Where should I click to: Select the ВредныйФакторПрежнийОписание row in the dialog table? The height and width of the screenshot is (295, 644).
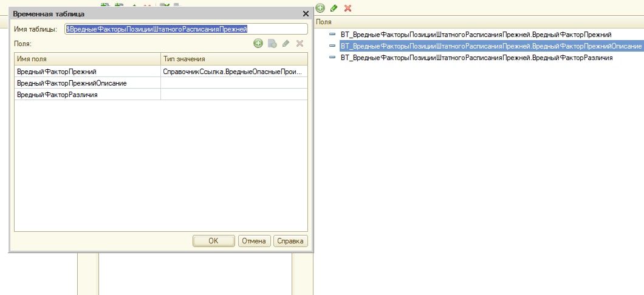click(161, 83)
